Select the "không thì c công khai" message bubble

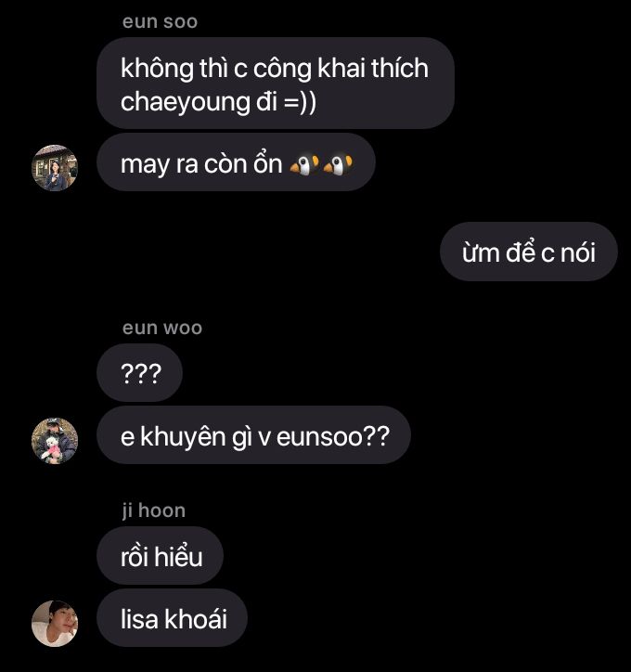tap(276, 84)
